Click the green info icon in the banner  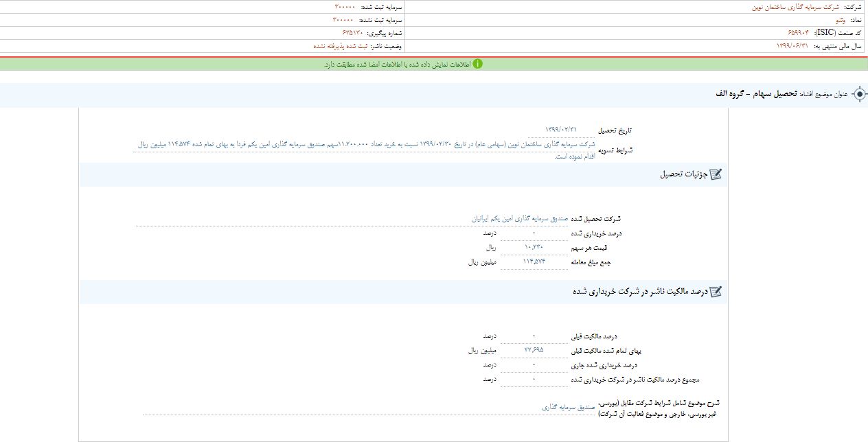point(477,64)
